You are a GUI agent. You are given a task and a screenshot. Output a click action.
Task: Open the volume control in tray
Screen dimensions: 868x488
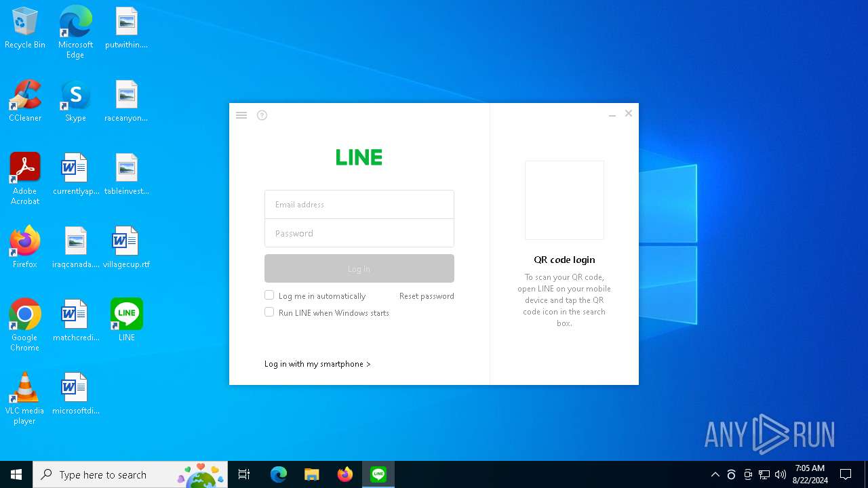click(x=781, y=474)
